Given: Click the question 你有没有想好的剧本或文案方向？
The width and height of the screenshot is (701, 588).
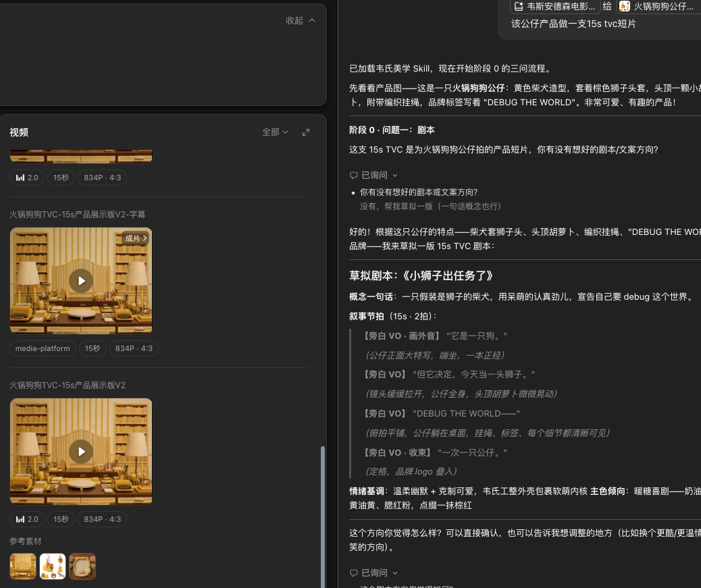Looking at the screenshot, I should (419, 192).
